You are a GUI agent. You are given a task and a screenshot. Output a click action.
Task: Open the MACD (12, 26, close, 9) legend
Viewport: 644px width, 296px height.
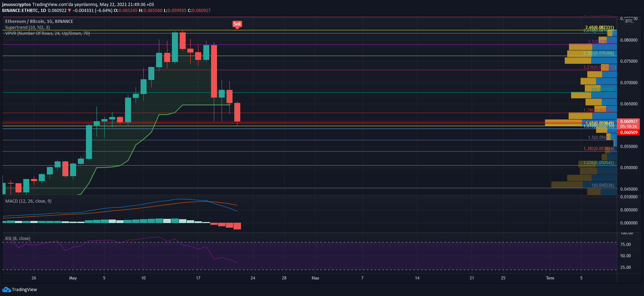tap(28, 201)
